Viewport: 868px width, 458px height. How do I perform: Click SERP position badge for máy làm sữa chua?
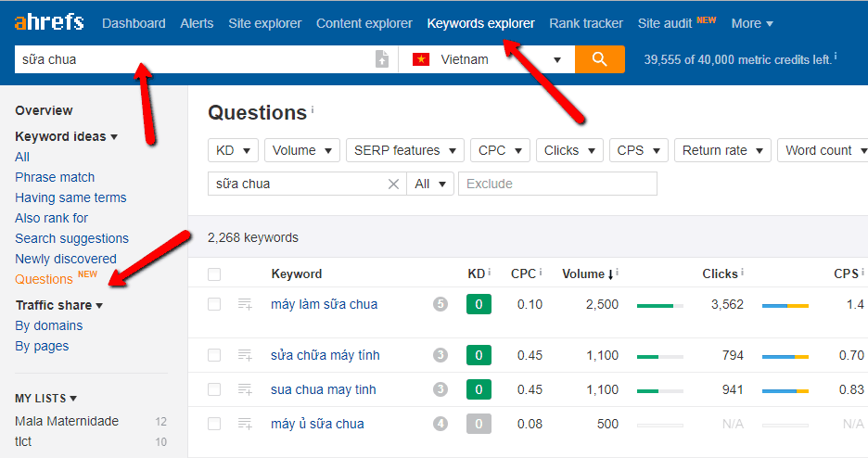[440, 304]
